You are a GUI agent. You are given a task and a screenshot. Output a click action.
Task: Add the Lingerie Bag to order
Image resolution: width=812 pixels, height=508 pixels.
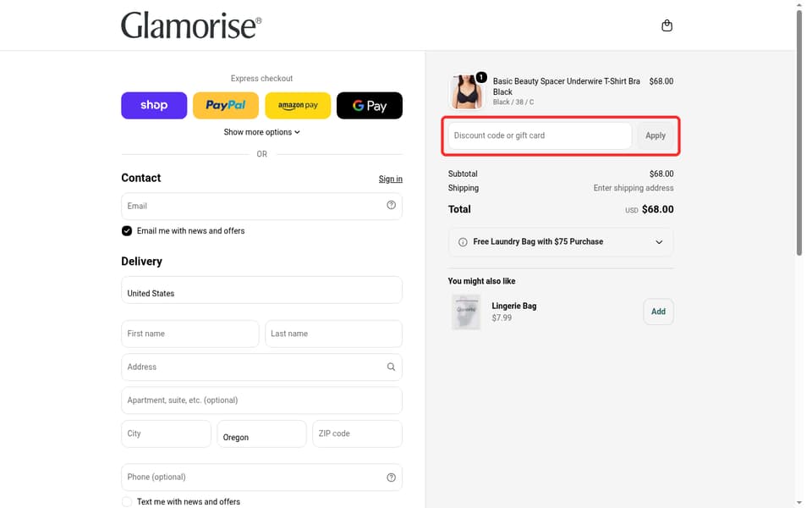pyautogui.click(x=658, y=312)
